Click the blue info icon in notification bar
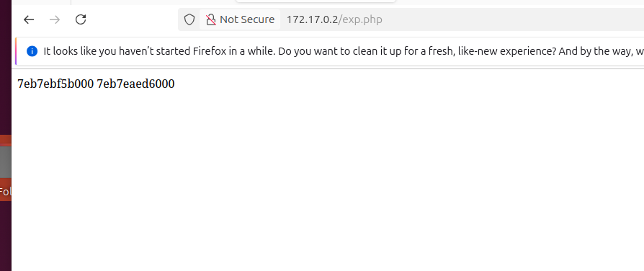Image resolution: width=644 pixels, height=271 pixels. pyautogui.click(x=32, y=51)
